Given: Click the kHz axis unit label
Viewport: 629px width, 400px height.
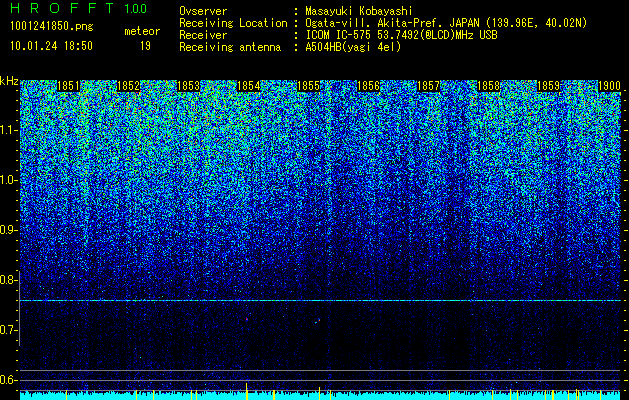Looking at the screenshot, I should click(x=9, y=81).
